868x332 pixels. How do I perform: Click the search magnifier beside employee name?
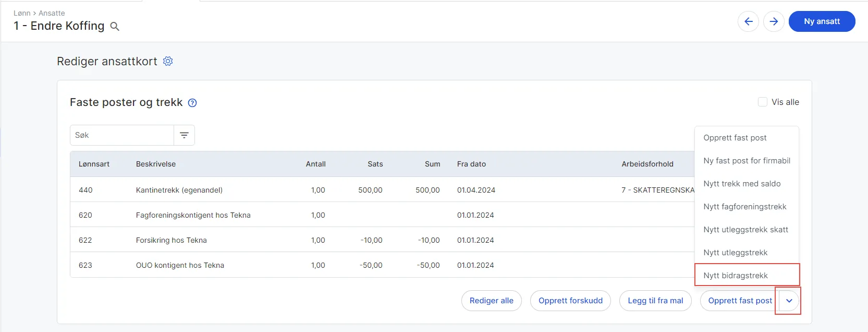click(115, 27)
